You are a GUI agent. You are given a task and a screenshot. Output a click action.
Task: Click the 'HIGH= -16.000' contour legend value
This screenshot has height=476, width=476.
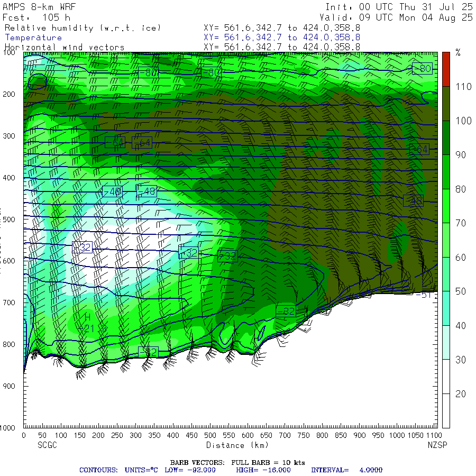click(263, 470)
